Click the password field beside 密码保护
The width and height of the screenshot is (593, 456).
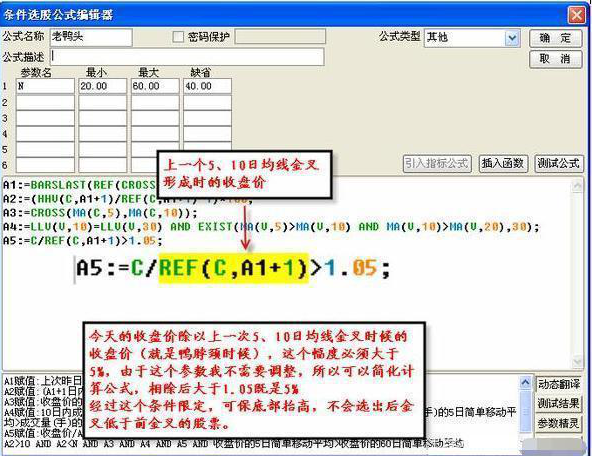pyautogui.click(x=280, y=37)
